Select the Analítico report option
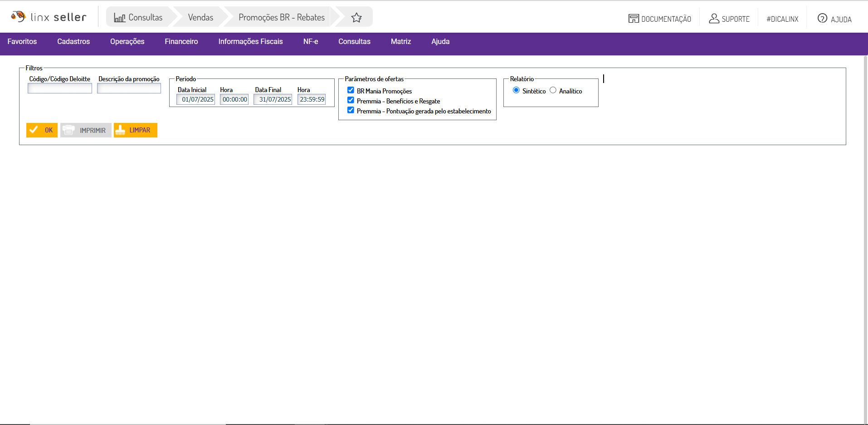 (x=553, y=90)
